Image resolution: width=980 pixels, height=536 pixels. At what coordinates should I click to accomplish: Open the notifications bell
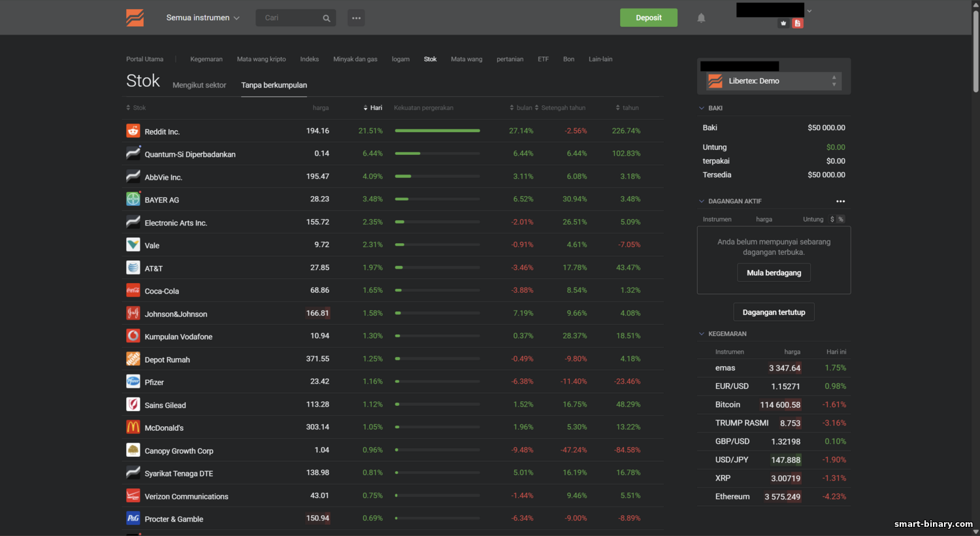(x=701, y=18)
